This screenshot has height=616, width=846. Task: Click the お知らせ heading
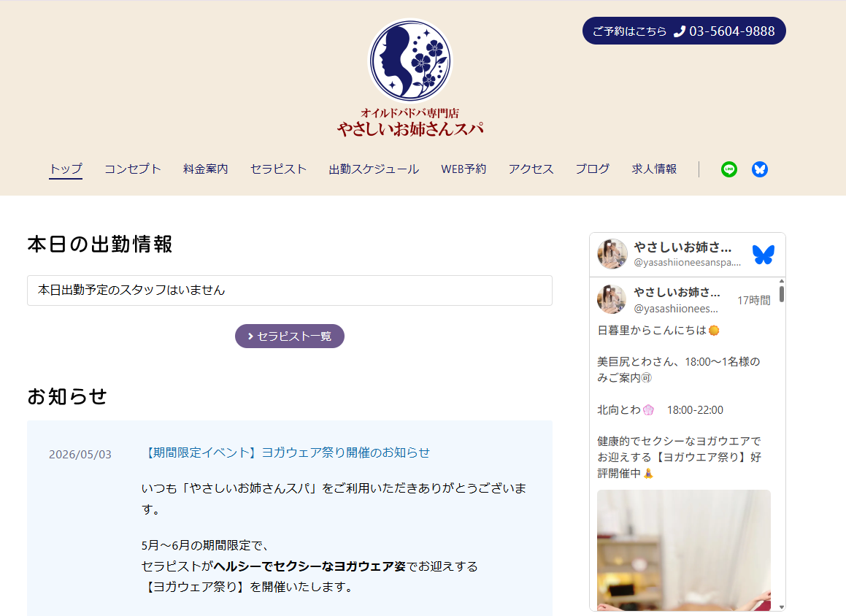[67, 396]
